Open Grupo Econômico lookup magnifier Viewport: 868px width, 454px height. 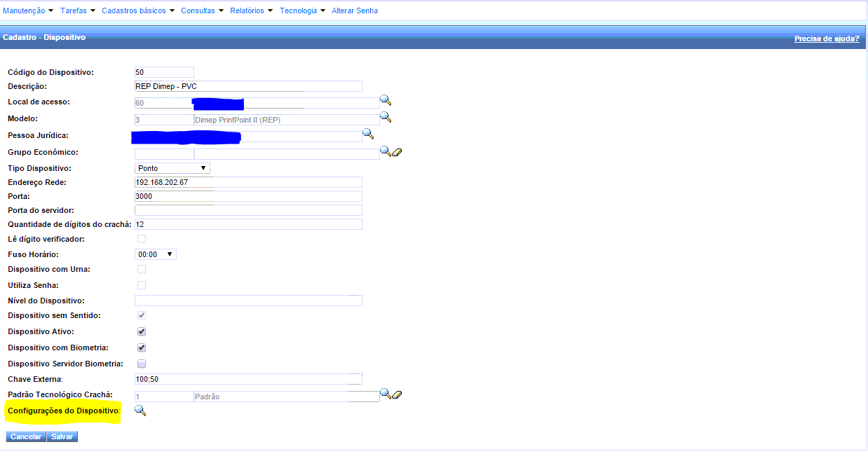pyautogui.click(x=384, y=151)
